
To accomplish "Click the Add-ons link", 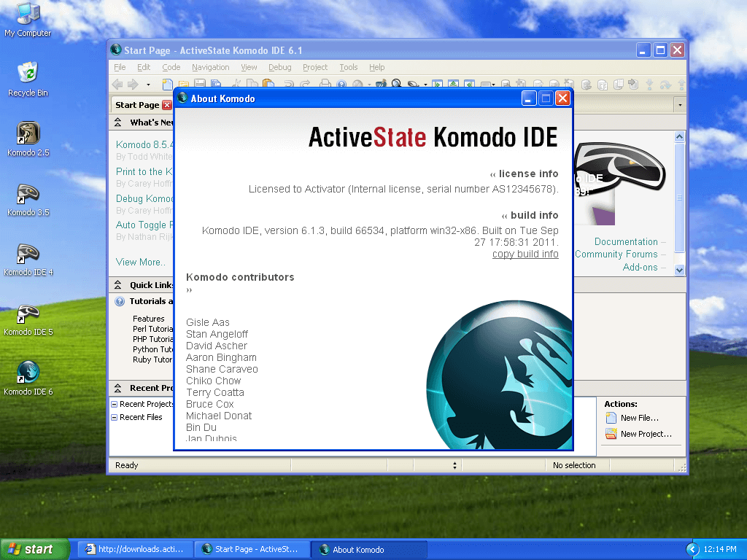I will pyautogui.click(x=640, y=267).
